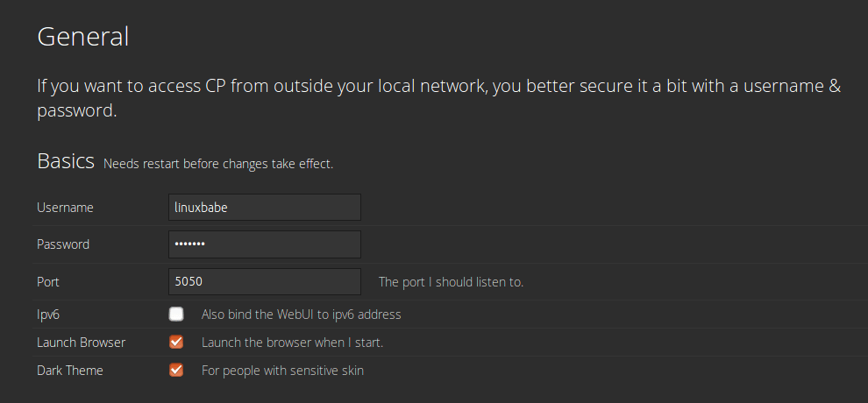Click the Ipv6 label
Screen dimensions: 868x403
click(x=48, y=314)
